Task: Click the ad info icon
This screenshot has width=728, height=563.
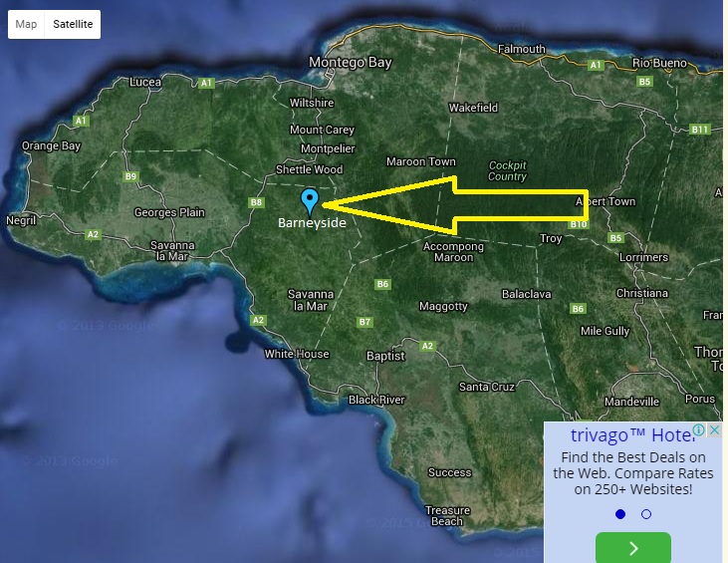Action: tap(700, 430)
